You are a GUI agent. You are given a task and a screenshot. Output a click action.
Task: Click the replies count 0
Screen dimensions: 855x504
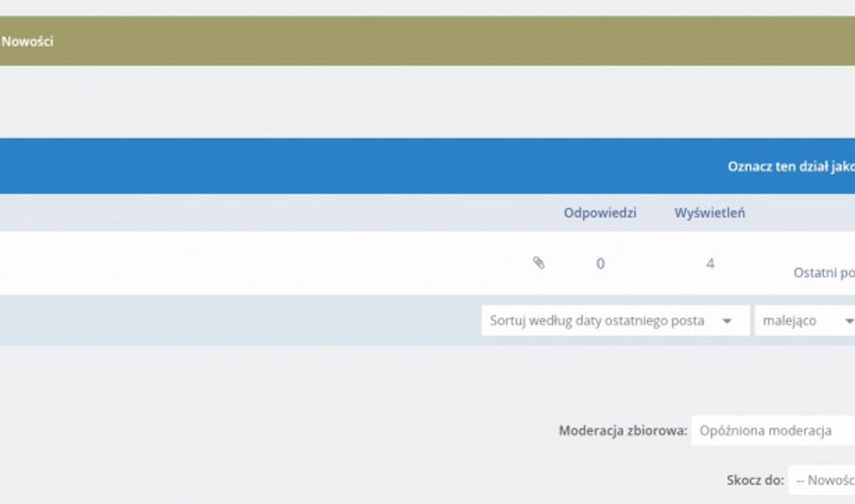point(600,263)
